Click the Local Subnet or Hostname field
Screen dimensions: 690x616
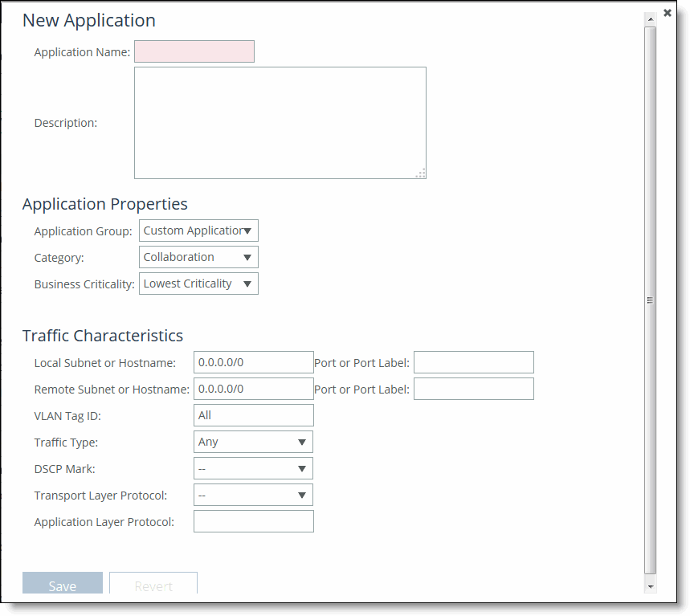pos(253,363)
